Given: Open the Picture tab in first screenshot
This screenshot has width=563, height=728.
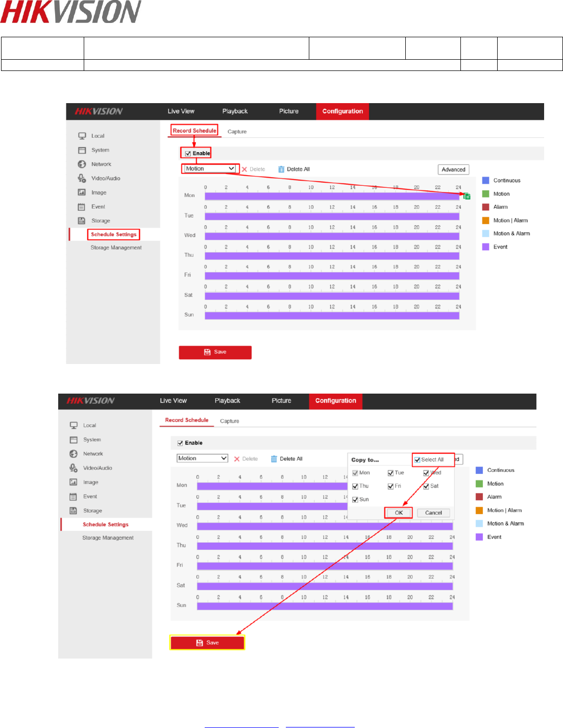Looking at the screenshot, I should tap(289, 111).
